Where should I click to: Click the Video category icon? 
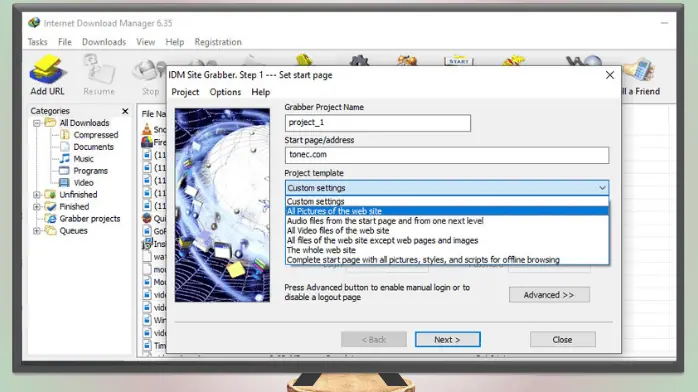tap(65, 182)
